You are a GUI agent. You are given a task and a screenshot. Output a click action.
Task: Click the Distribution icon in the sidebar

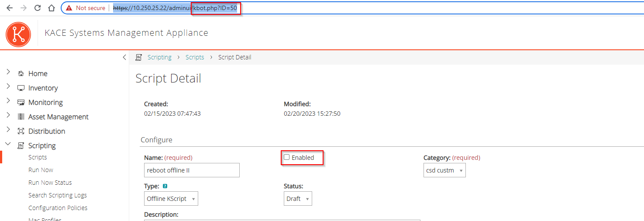[x=21, y=131]
